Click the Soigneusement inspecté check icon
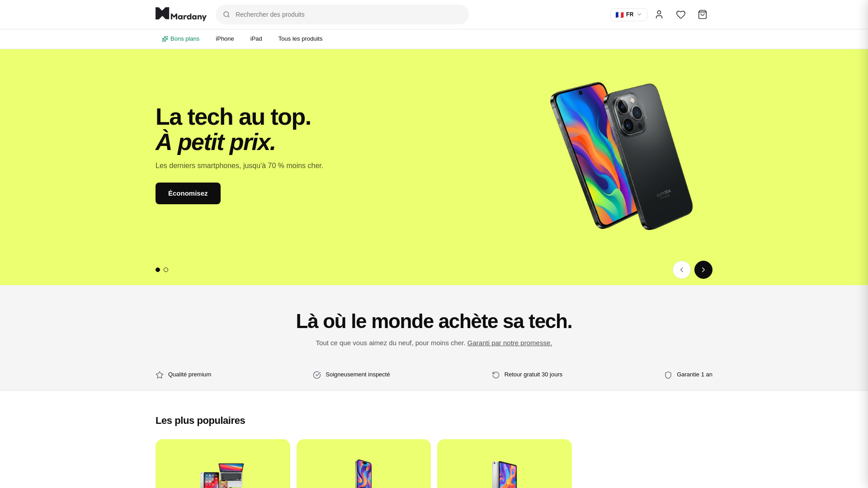868x488 pixels. coord(317,375)
